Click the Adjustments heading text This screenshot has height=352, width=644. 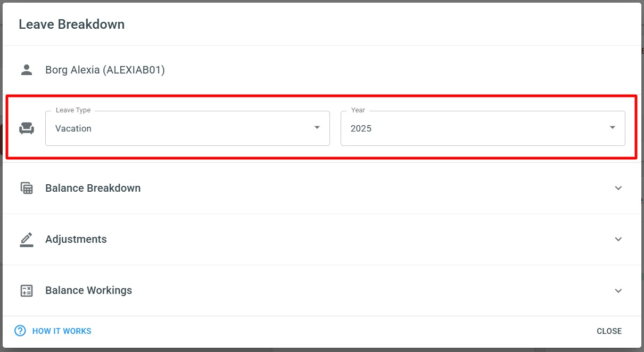(x=76, y=239)
